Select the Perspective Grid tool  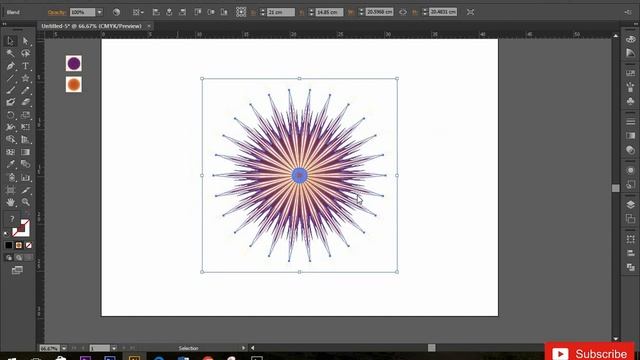point(25,140)
